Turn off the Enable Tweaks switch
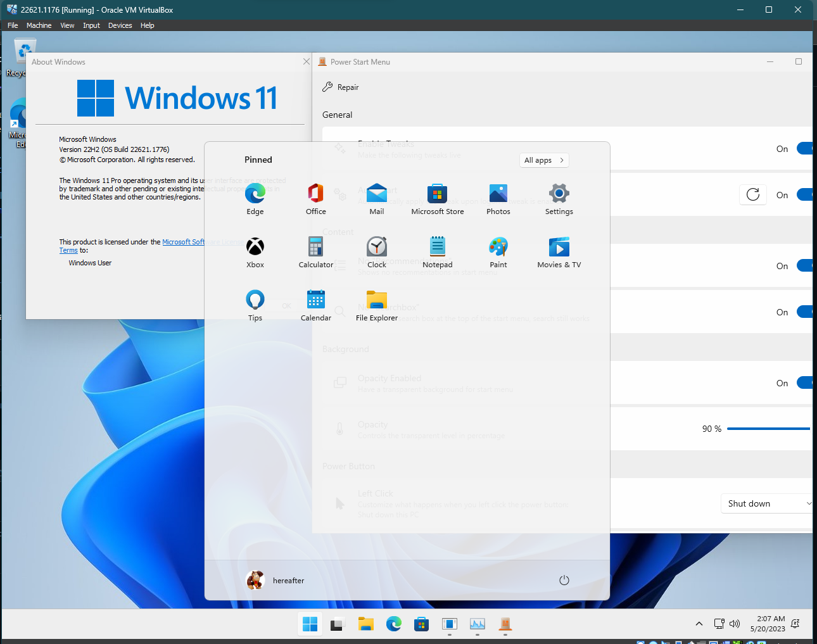817x644 pixels. [804, 148]
